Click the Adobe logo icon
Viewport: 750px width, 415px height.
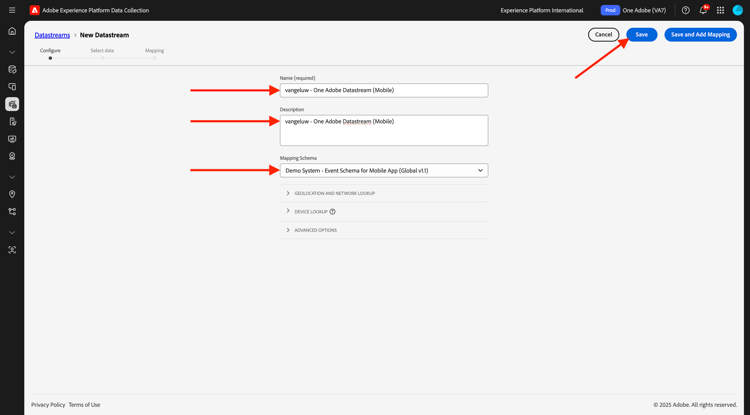34,10
